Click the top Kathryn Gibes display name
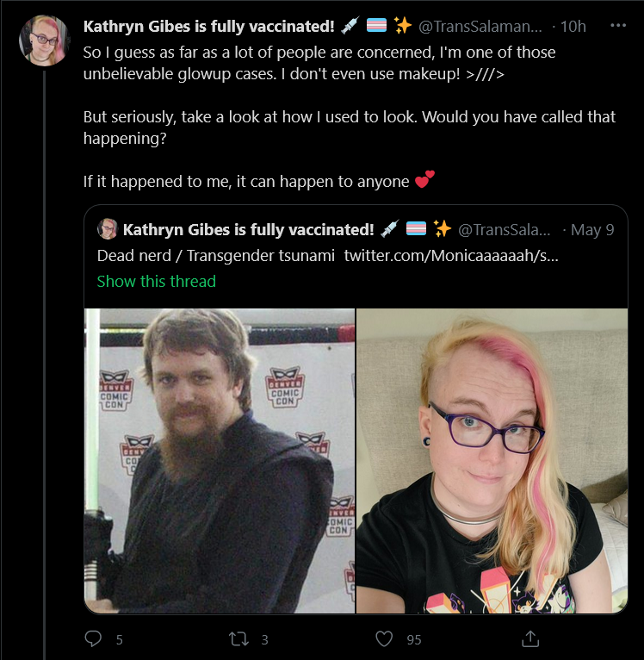 (208, 26)
